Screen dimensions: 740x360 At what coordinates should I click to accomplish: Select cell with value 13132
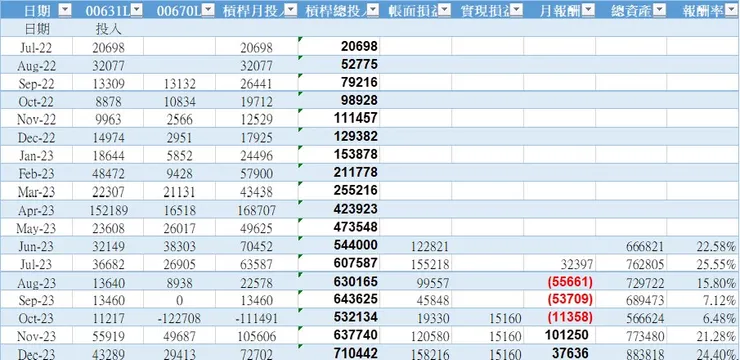pos(179,83)
